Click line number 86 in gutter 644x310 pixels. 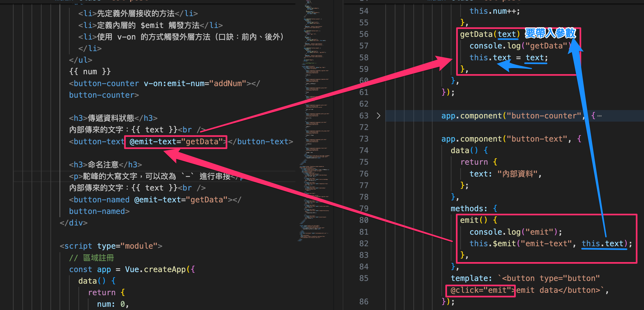(x=363, y=302)
